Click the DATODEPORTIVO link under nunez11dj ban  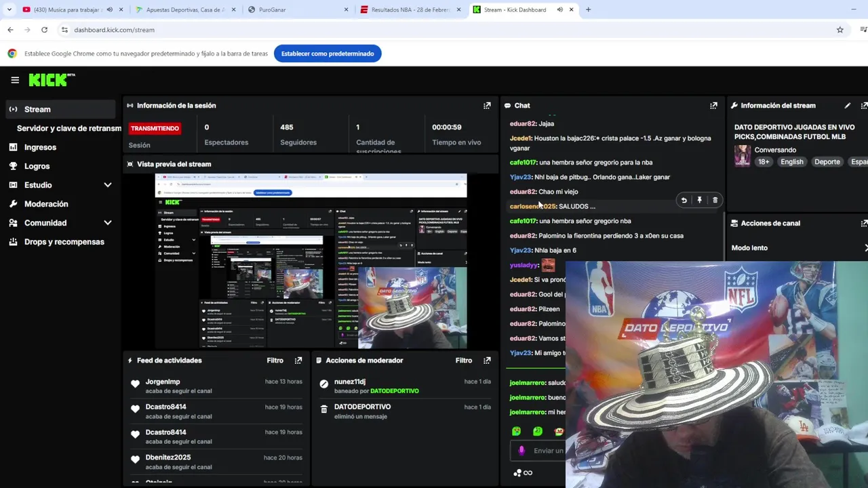coord(395,391)
